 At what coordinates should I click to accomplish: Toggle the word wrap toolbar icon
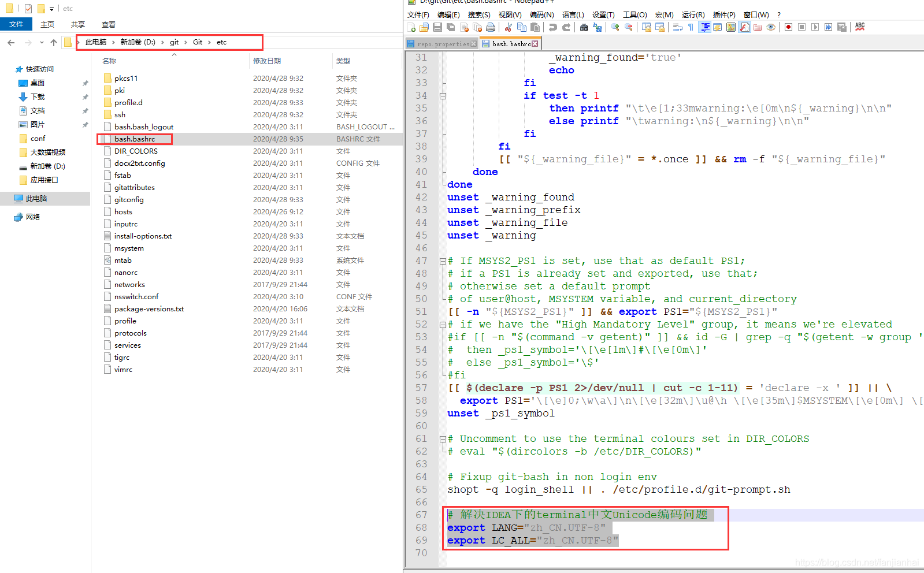(678, 27)
